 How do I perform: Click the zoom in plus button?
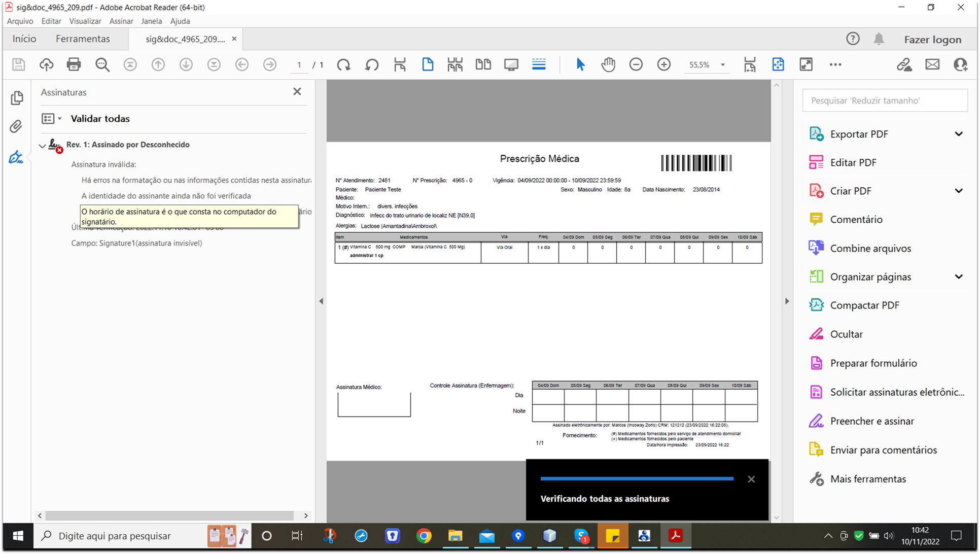663,64
